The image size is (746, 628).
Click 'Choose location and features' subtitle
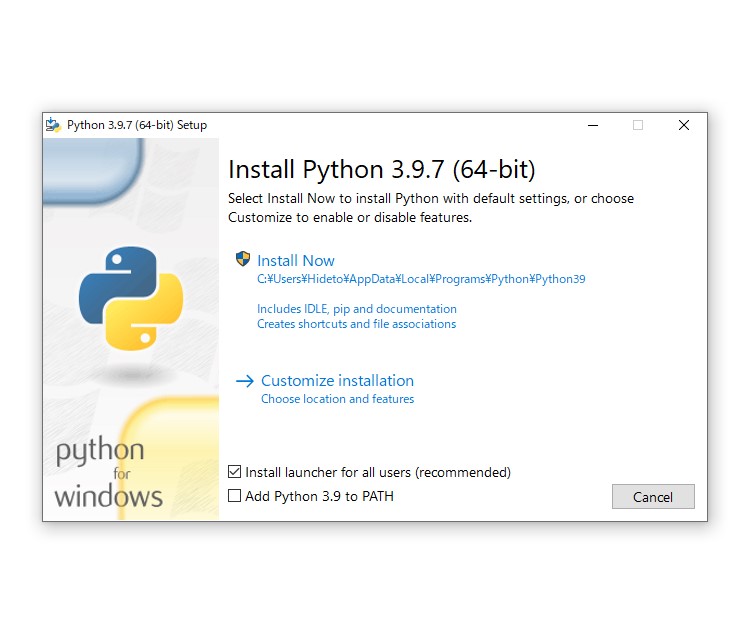(x=337, y=399)
